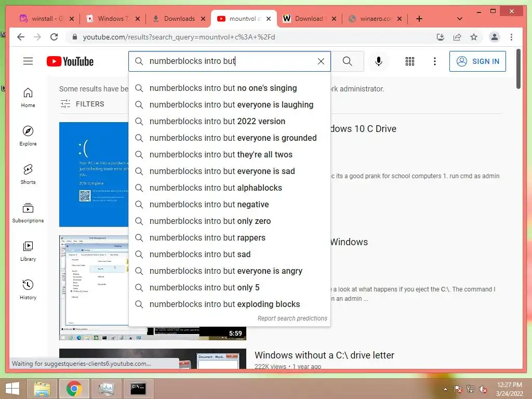Open History in the sidebar

tap(28, 289)
